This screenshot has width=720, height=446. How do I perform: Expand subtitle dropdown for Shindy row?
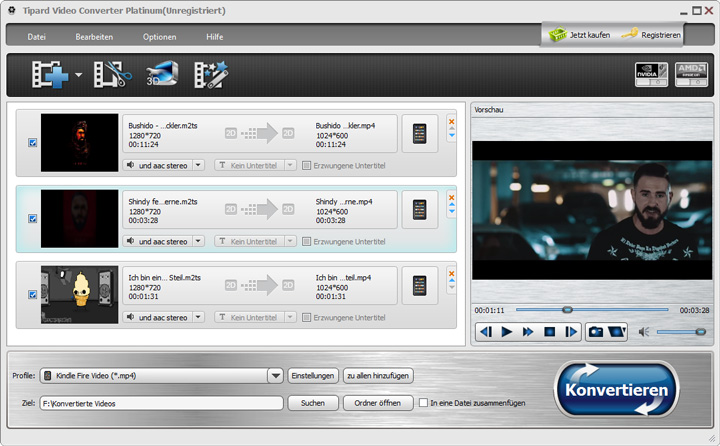(290, 241)
